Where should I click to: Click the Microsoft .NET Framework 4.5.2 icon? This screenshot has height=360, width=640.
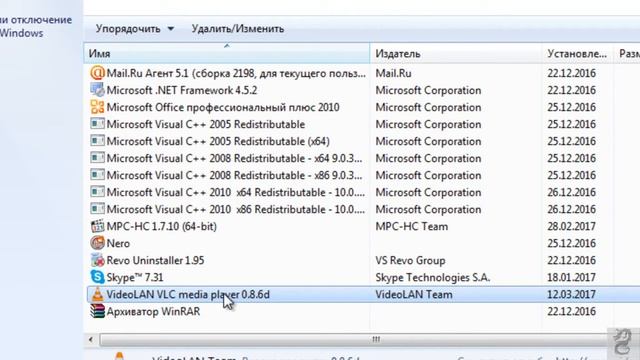(97, 90)
